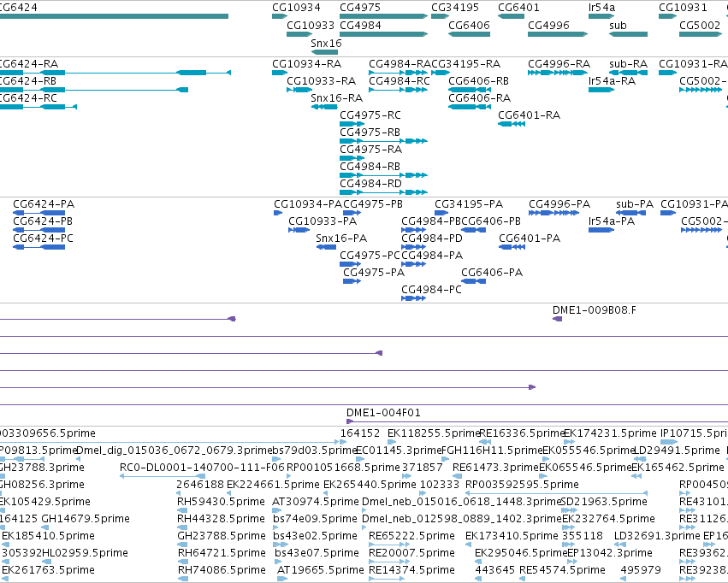
Task: Click the CG10934-RA transcript label
Action: tap(306, 63)
